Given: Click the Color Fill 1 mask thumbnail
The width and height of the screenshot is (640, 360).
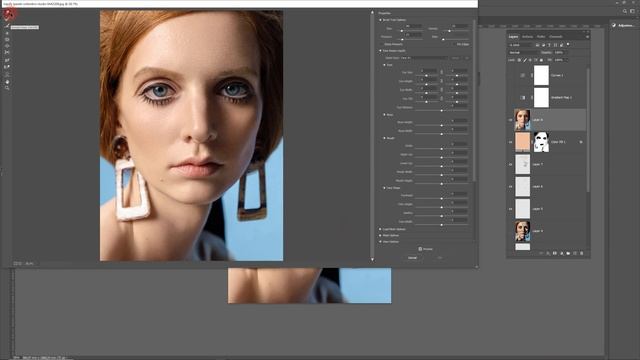Looking at the screenshot, I should click(541, 142).
